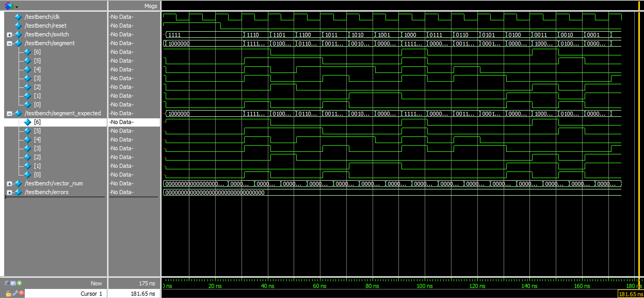Click the colored shapes object-type icon
This screenshot has height=298, width=644.
(x=9, y=6)
